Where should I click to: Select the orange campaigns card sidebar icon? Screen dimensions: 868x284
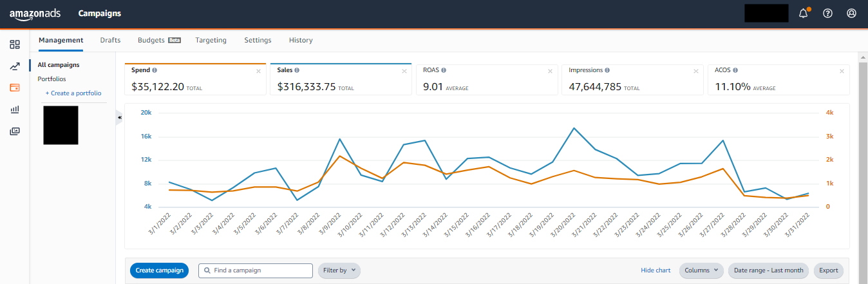[x=15, y=88]
